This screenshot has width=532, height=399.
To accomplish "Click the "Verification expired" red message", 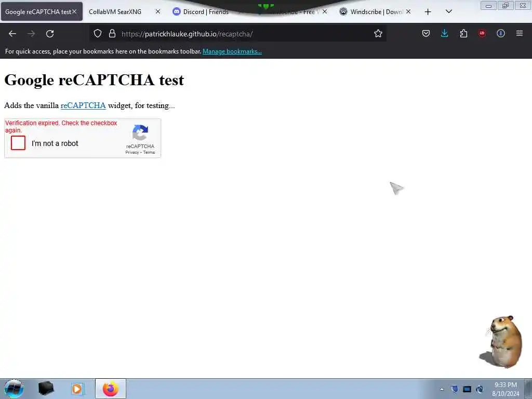I will [x=61, y=127].
